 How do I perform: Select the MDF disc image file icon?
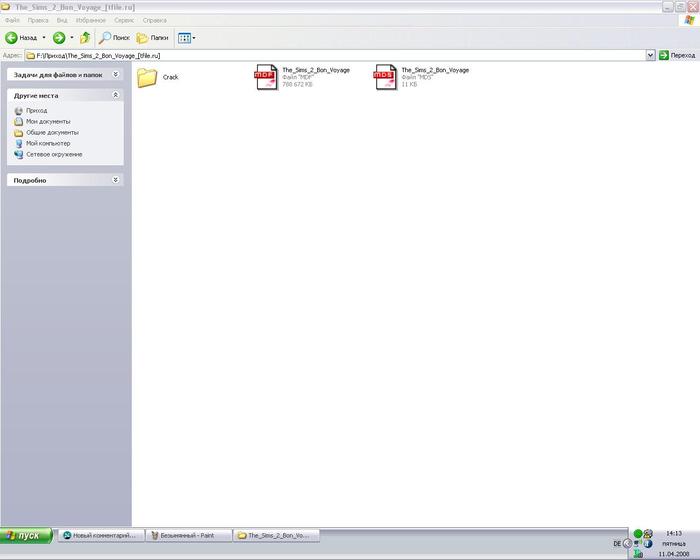click(266, 77)
